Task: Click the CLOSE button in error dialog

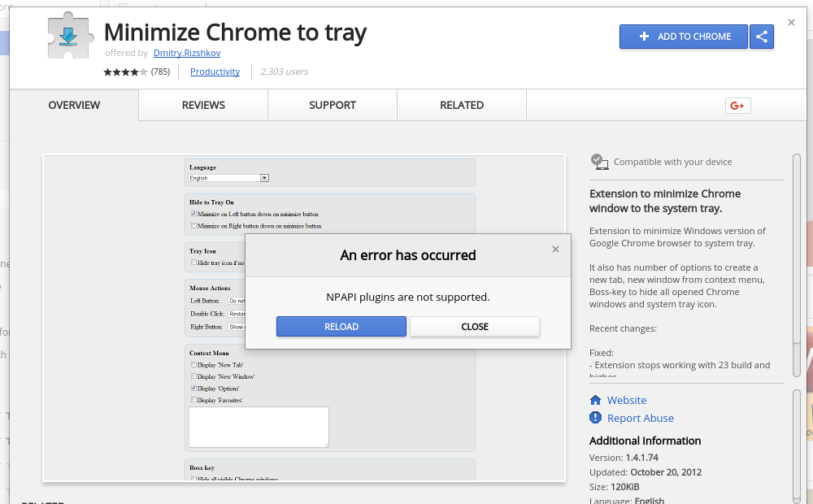Action: [x=475, y=326]
